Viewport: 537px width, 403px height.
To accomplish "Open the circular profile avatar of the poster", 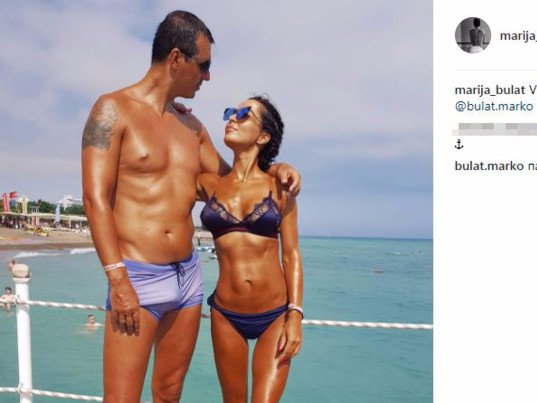I will pyautogui.click(x=473, y=35).
